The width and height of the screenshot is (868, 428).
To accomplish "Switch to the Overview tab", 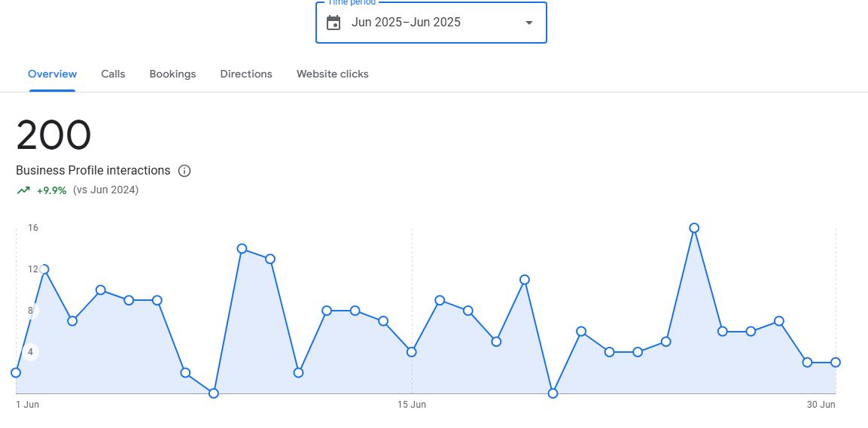I will pyautogui.click(x=52, y=74).
